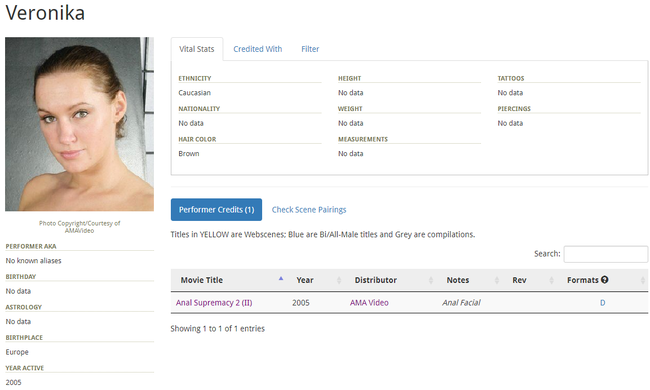650x390 pixels.
Task: Click the Movie Title column header
Action: 201,280
